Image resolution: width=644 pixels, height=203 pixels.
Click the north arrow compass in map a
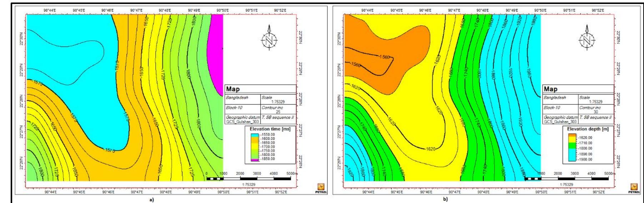pyautogui.click(x=270, y=38)
